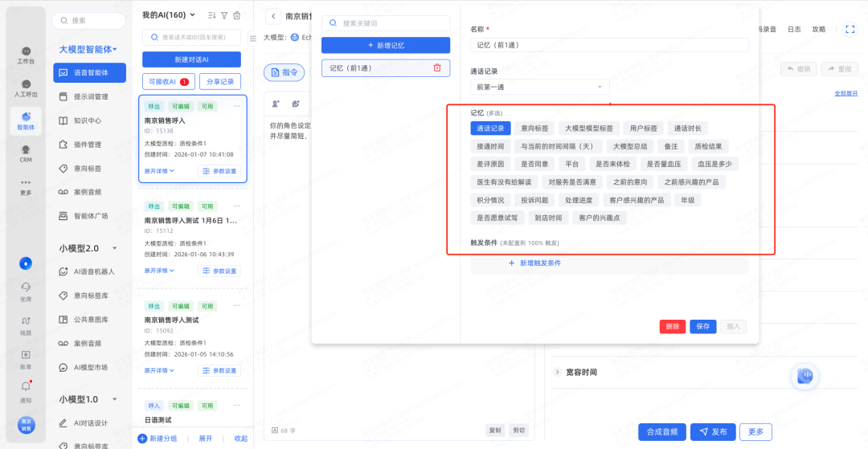Open the 前第一通 call record dropdown

pyautogui.click(x=539, y=87)
